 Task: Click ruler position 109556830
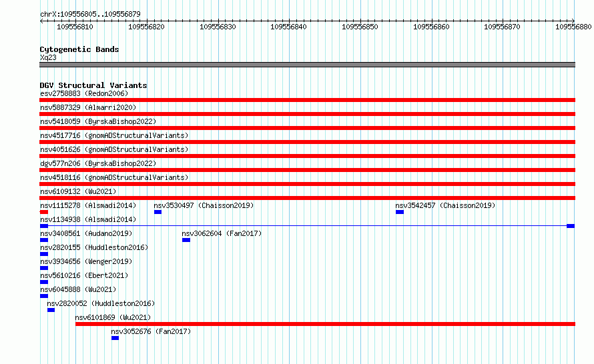(x=218, y=27)
